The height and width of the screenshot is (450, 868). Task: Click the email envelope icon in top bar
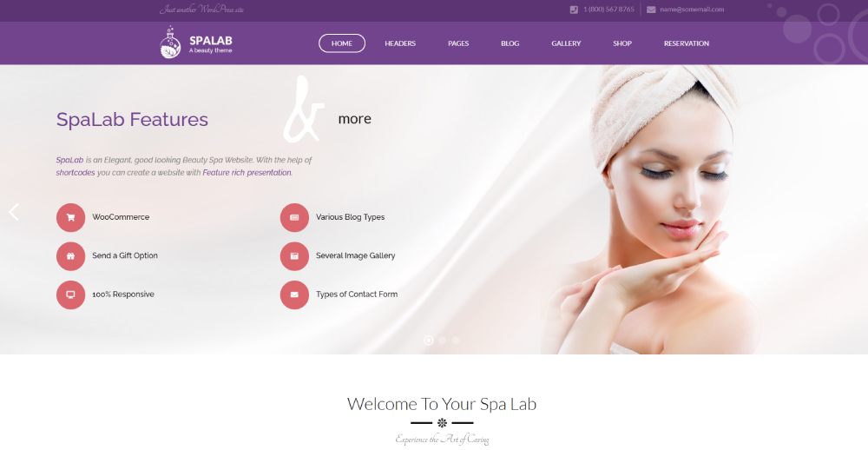[651, 10]
